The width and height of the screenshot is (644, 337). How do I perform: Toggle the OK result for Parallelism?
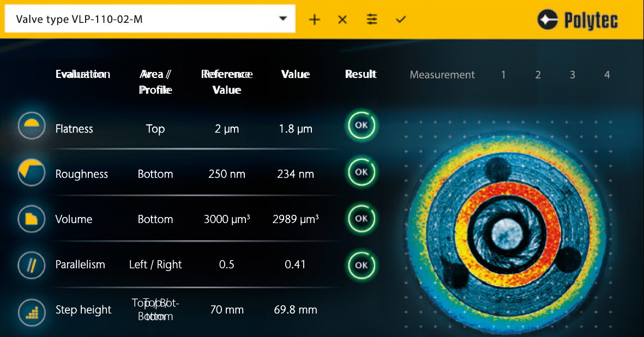tap(361, 265)
